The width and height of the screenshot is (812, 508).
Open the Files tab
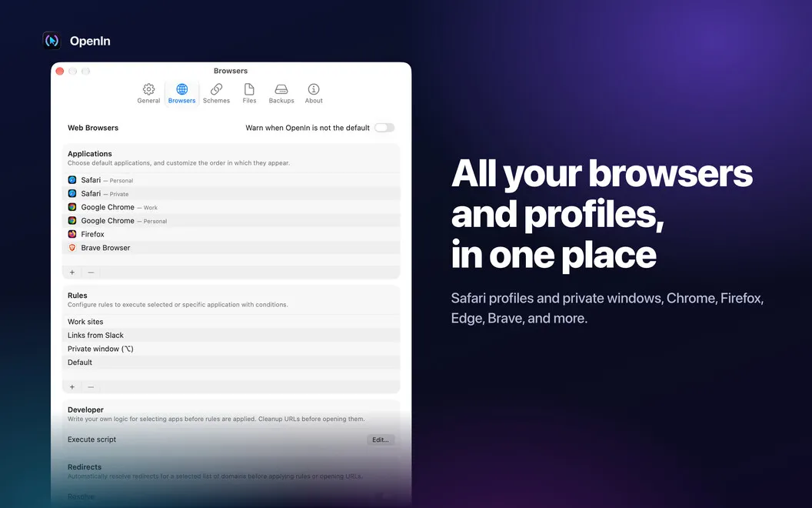[x=249, y=93]
